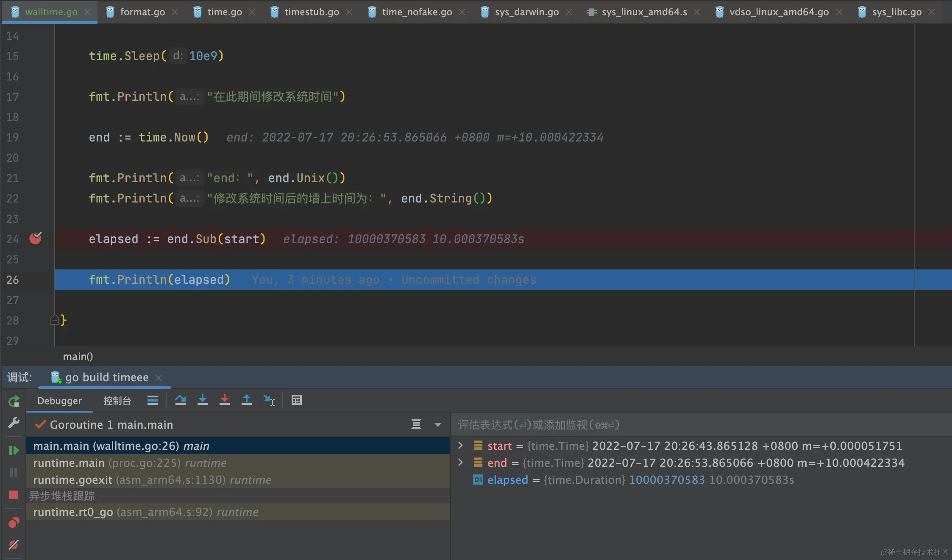Image resolution: width=952 pixels, height=560 pixels.
Task: Toggle the mute breakpoints icon
Action: pos(14,545)
